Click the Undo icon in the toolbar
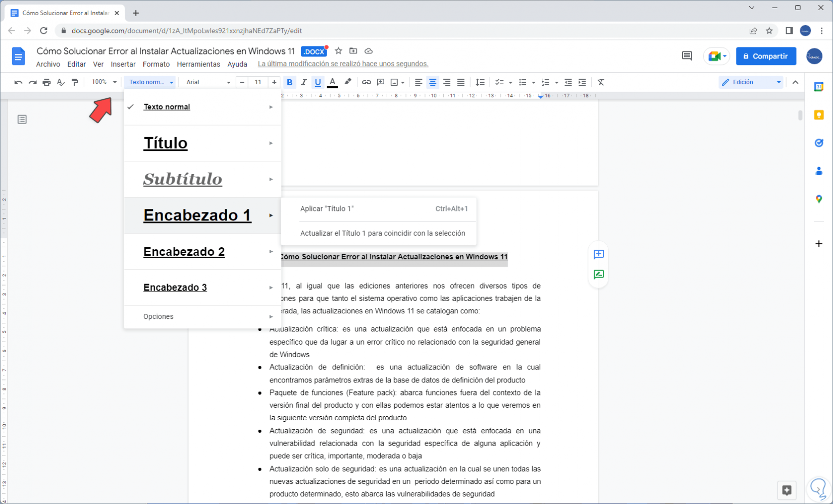The image size is (833, 504). (18, 82)
